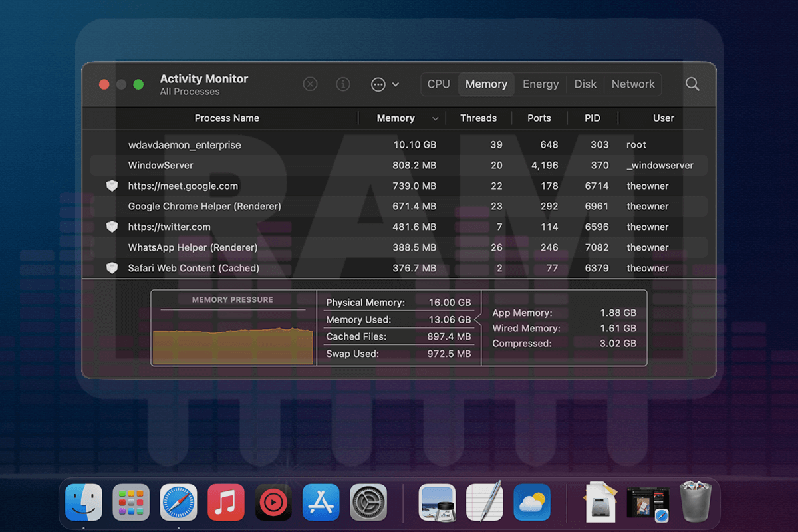Click the Memory column sort arrow

point(435,118)
